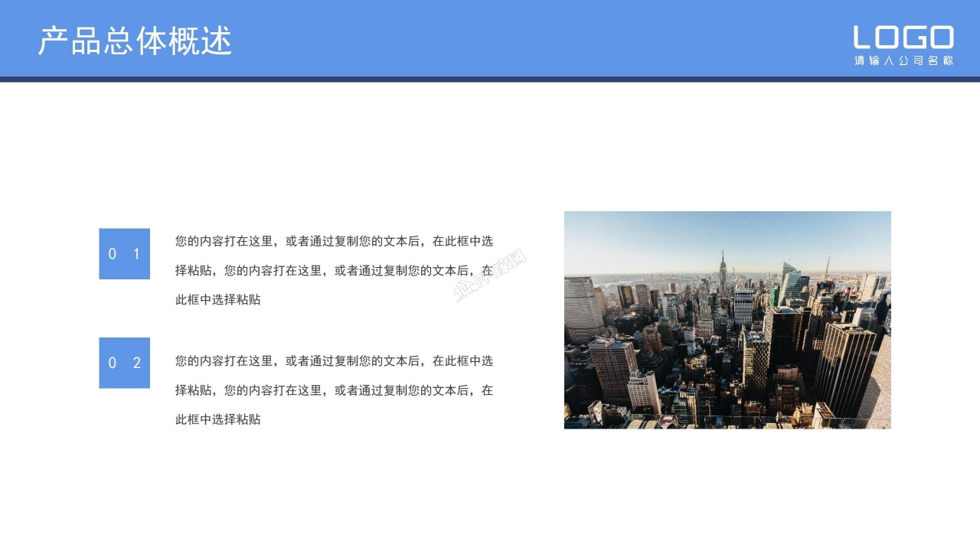
Task: Click the top-right corner of the photo
Action: pyautogui.click(x=888, y=214)
